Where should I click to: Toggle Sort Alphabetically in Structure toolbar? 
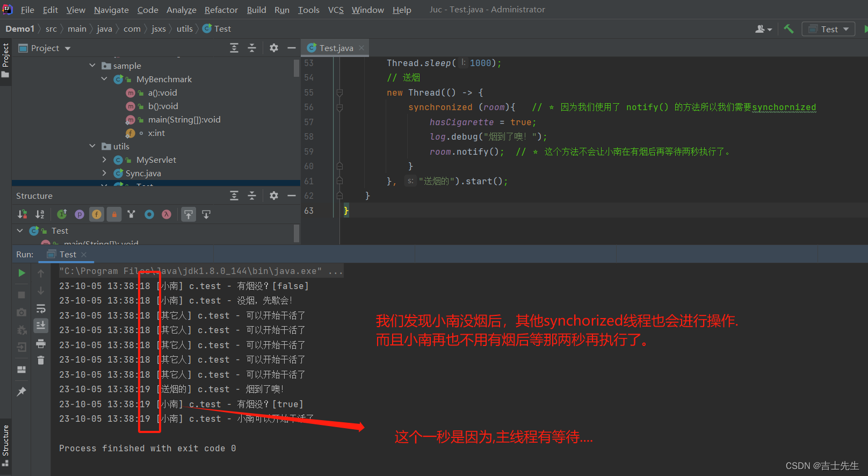click(40, 214)
